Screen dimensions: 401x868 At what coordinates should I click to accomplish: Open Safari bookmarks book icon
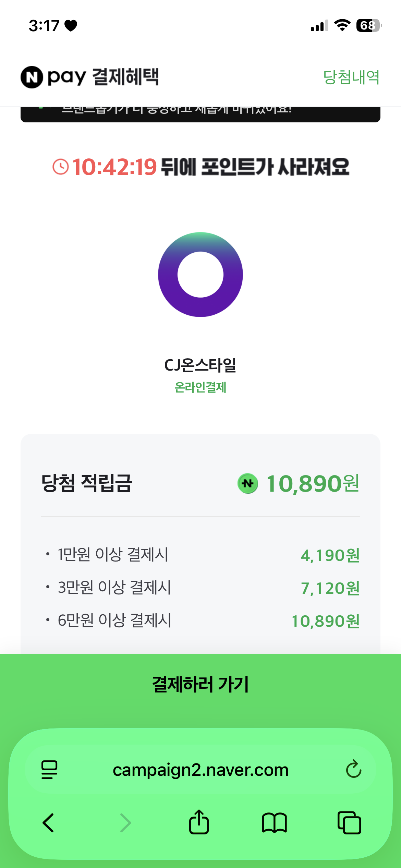tap(274, 823)
